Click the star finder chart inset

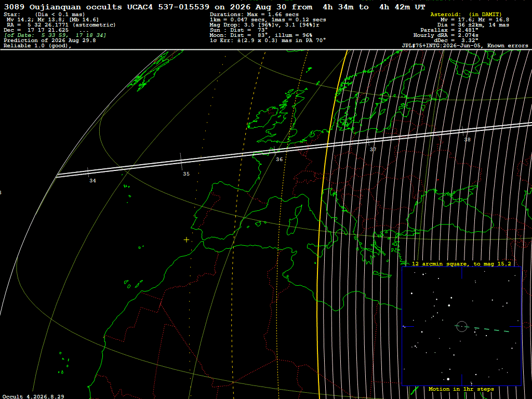[462, 326]
